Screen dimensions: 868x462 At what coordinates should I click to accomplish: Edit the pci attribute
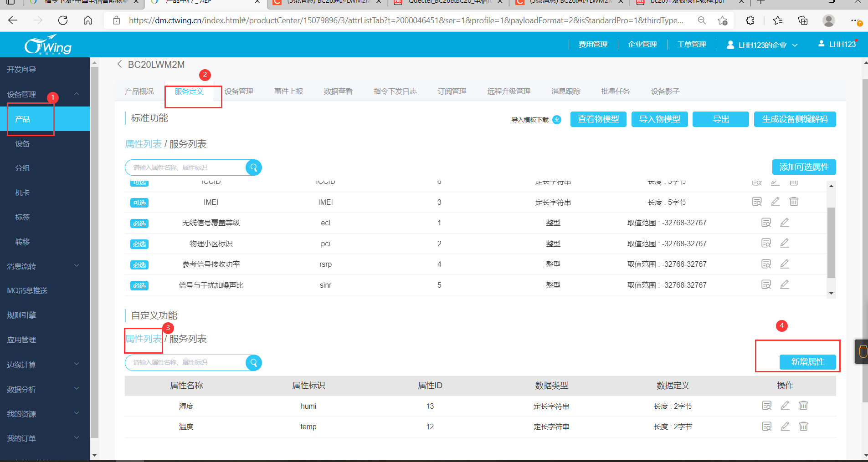tap(785, 243)
